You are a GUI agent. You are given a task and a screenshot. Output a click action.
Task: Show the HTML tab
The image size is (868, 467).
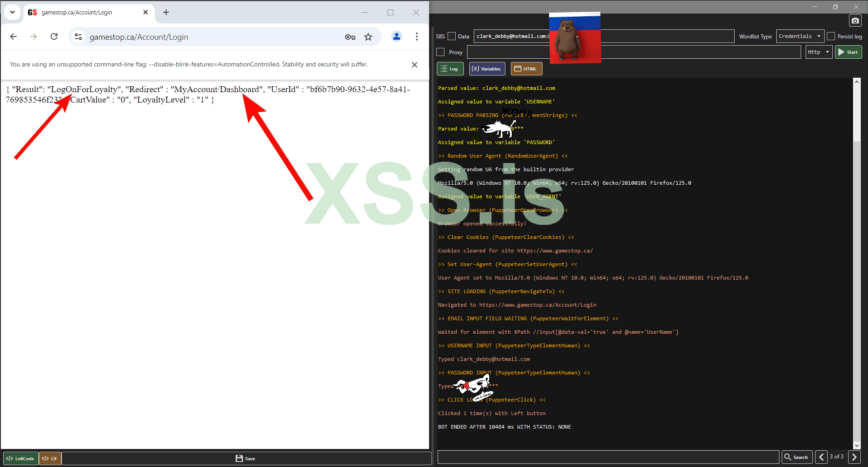526,69
